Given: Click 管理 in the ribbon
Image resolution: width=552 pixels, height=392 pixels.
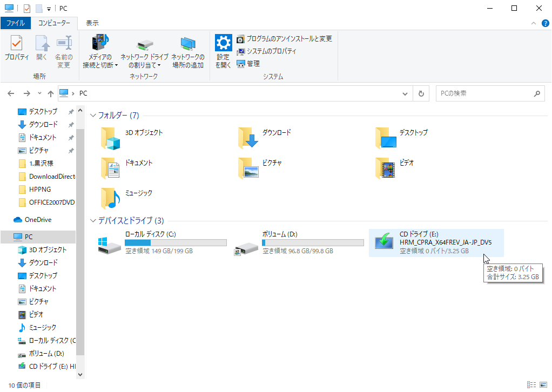Looking at the screenshot, I should pyautogui.click(x=248, y=64).
